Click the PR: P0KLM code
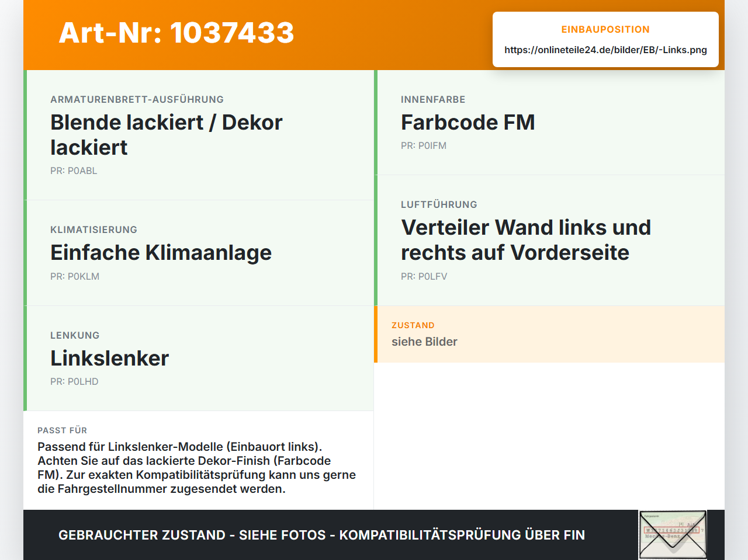The image size is (748, 560). tap(75, 277)
